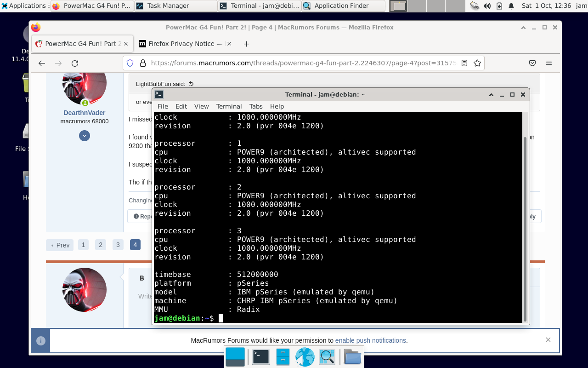The height and width of the screenshot is (368, 588).
Task: Switch to Task Manager taskbar button
Action: [176, 6]
